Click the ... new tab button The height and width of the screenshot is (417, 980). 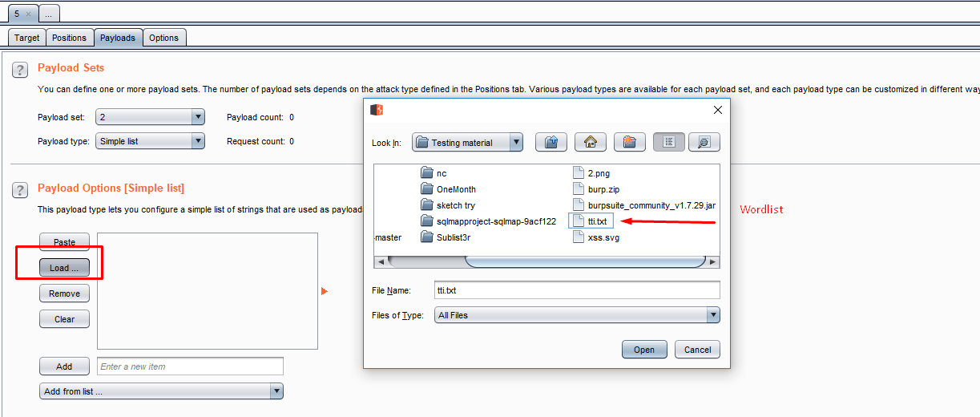(48, 14)
